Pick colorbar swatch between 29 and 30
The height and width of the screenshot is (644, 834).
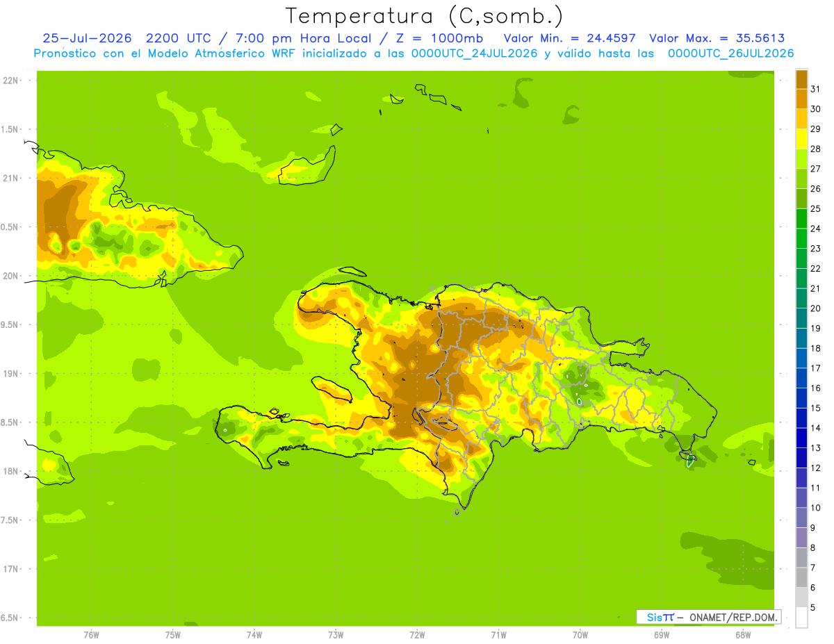(801, 119)
